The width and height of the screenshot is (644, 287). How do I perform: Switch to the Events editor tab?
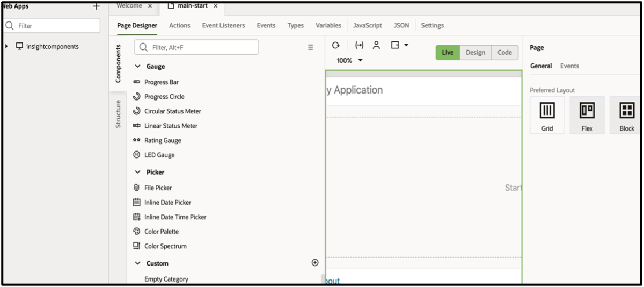point(266,25)
